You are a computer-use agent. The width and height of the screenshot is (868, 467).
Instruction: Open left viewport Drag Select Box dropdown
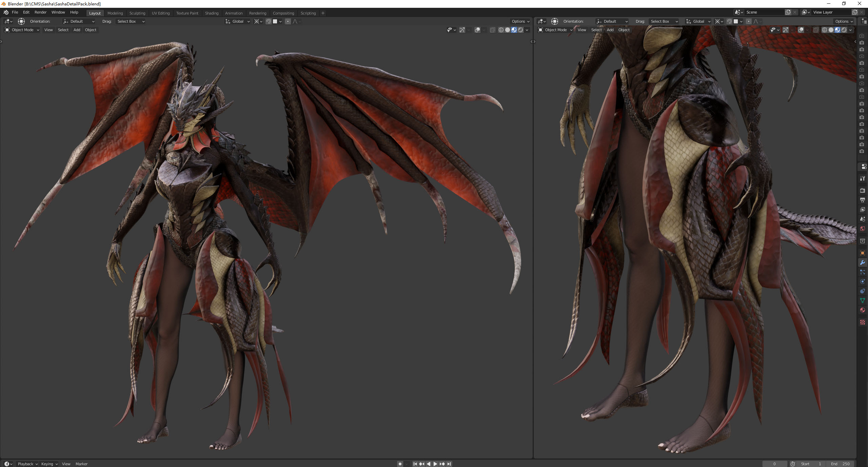131,21
